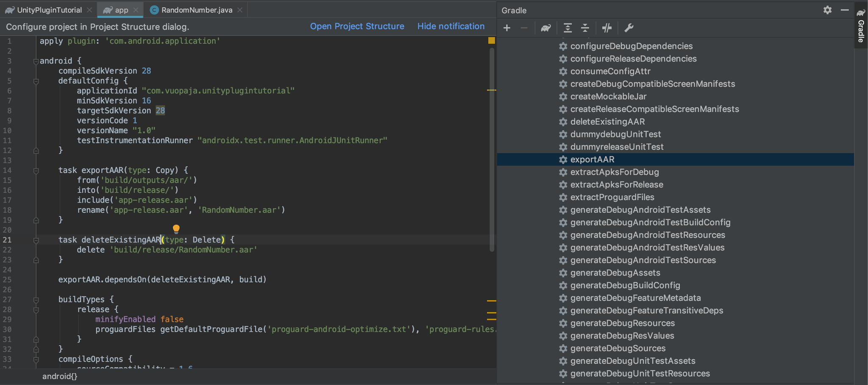
Task: Click the Gradle side tool window button
Action: pyautogui.click(x=861, y=25)
